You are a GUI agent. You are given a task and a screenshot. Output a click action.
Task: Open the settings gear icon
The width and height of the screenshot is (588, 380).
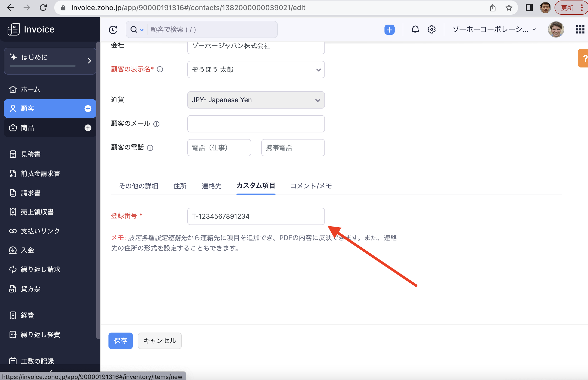pyautogui.click(x=431, y=30)
